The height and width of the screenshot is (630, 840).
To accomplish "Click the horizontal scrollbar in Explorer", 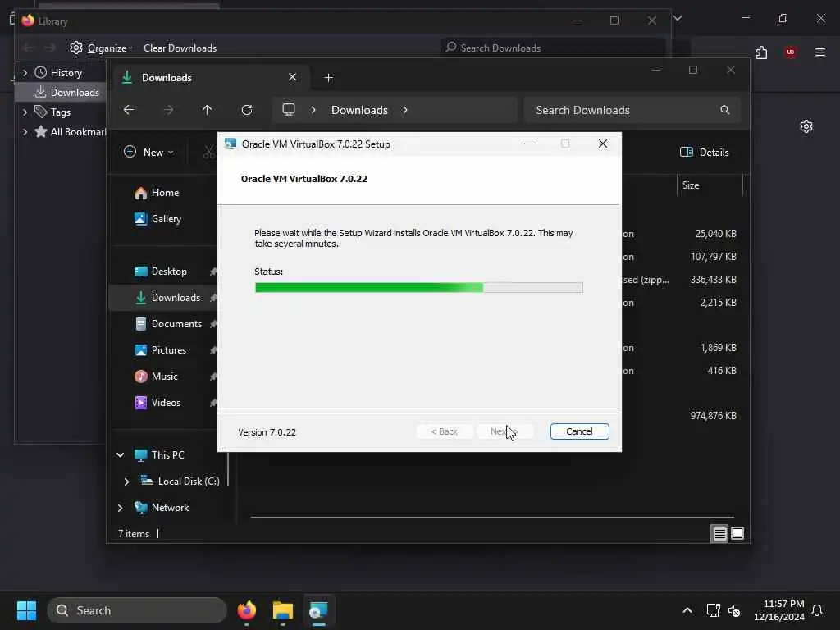I will point(492,518).
